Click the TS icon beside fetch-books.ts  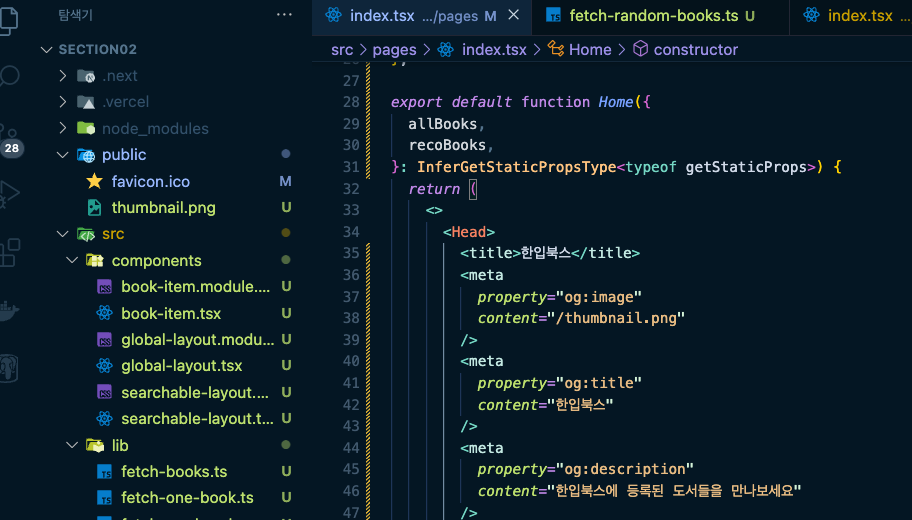pyautogui.click(x=105, y=472)
